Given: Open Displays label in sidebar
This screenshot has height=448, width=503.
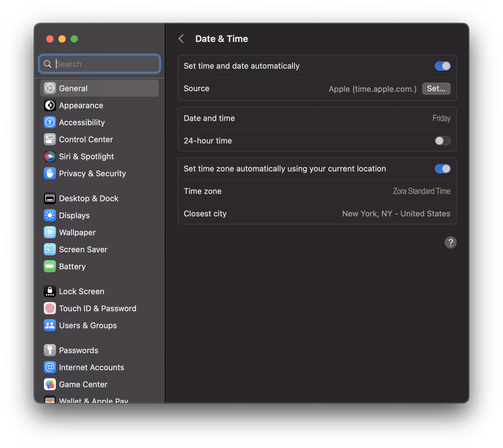Looking at the screenshot, I should click(x=74, y=215).
